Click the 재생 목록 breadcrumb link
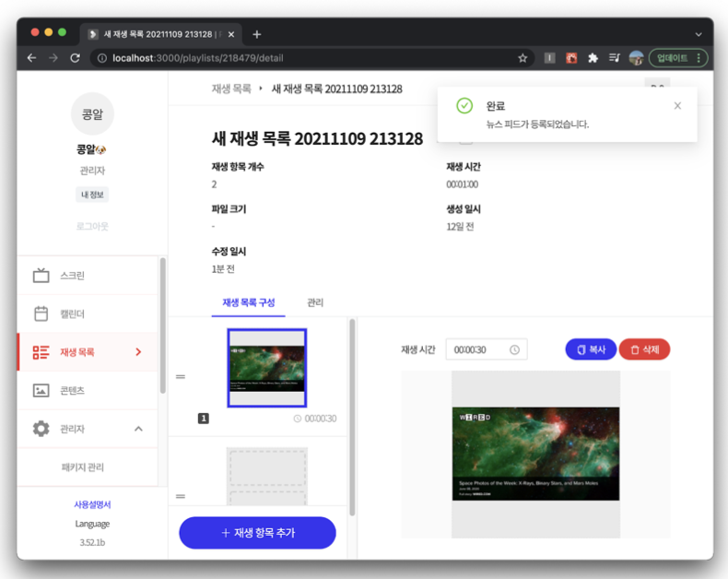This screenshot has width=728, height=579. click(231, 89)
